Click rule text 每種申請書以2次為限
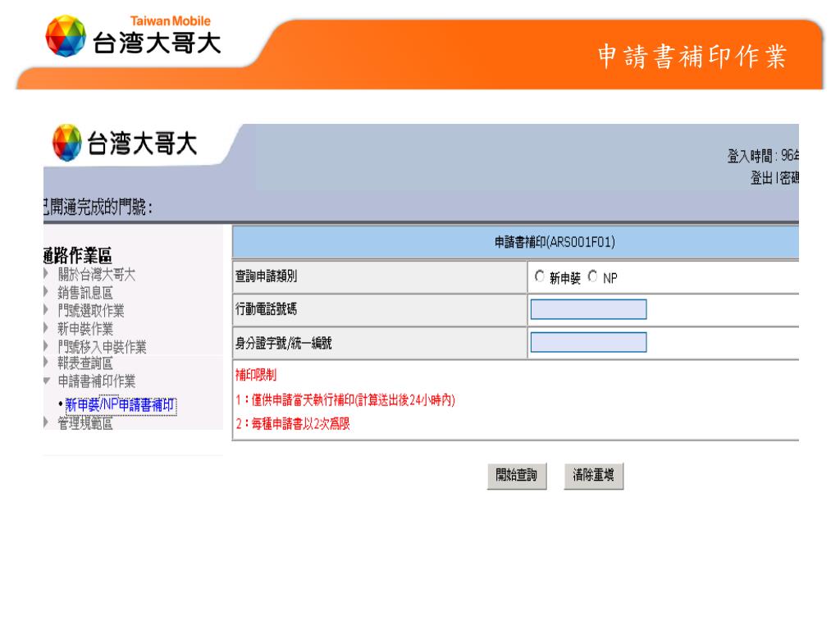The image size is (840, 630). point(300,424)
